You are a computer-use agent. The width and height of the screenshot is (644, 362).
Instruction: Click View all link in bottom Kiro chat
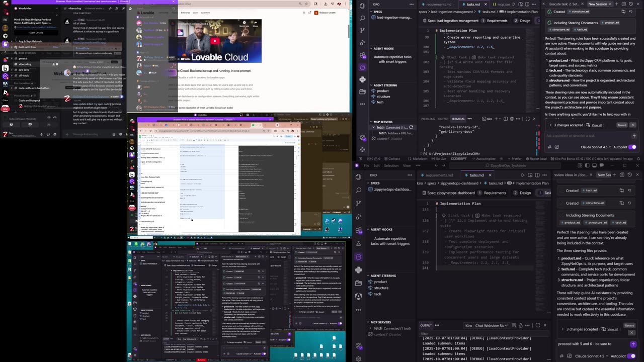click(613, 329)
